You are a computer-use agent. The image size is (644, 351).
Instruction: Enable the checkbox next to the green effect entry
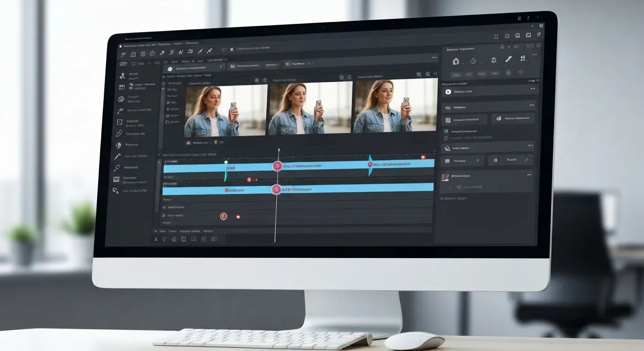pos(445,131)
